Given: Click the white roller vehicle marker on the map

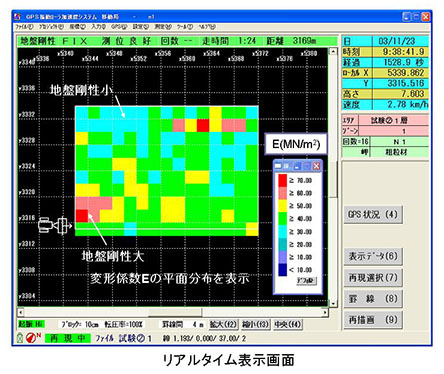Looking at the screenshot, I should click(55, 225).
